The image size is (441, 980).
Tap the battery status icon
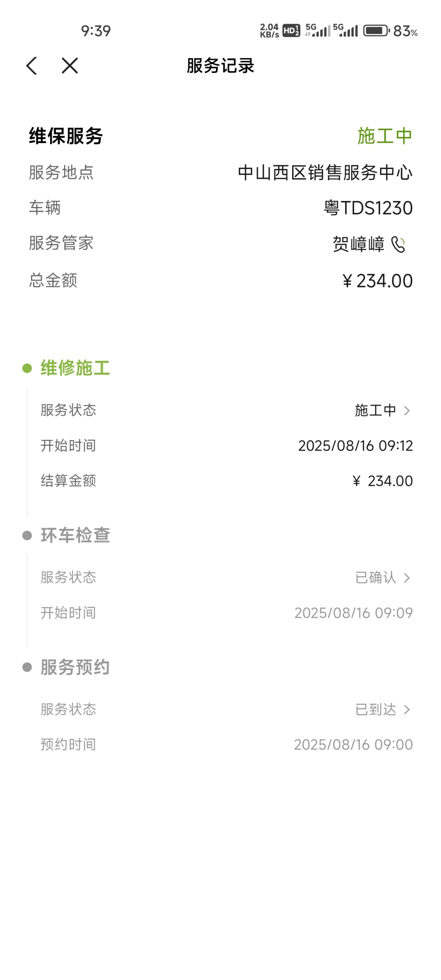376,31
